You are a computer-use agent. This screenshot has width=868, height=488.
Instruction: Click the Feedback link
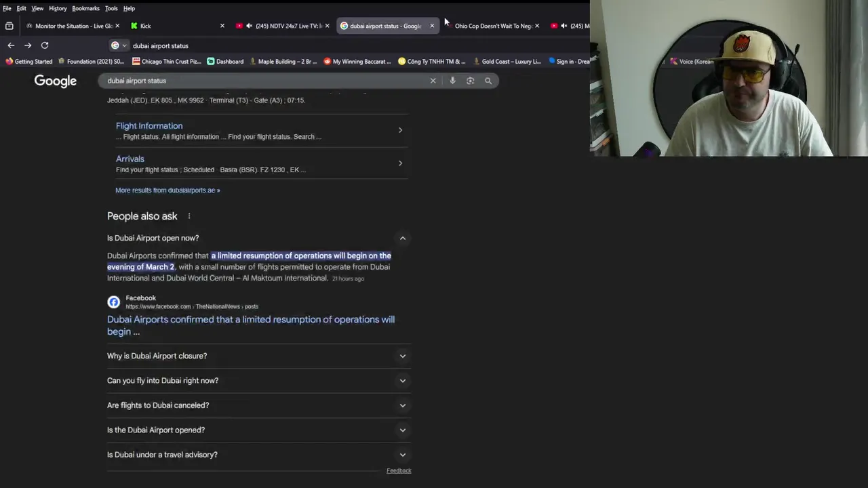tap(399, 470)
